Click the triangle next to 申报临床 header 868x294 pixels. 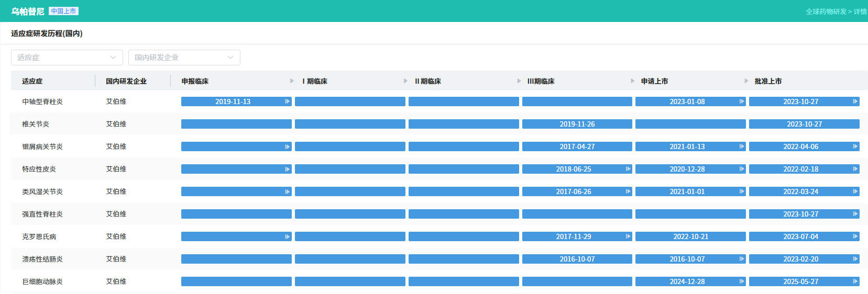[292, 81]
